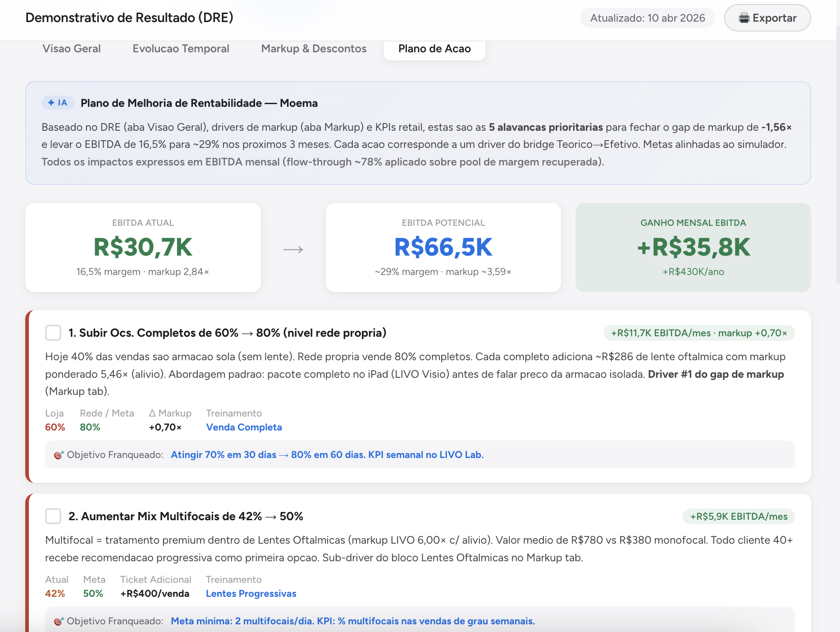Image resolution: width=840 pixels, height=632 pixels.
Task: Click the EBITDA Potencial R$66,5K value
Action: (x=443, y=247)
